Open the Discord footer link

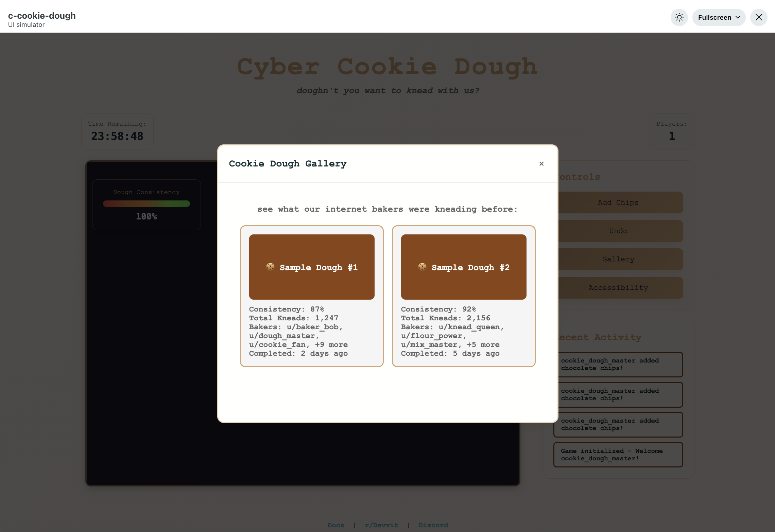pos(433,525)
